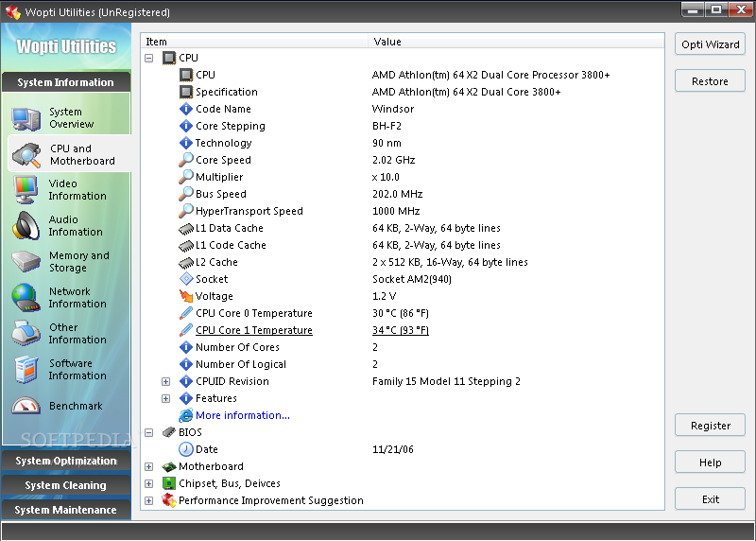
Task: Click the BIOS chip icon
Action: 169,432
